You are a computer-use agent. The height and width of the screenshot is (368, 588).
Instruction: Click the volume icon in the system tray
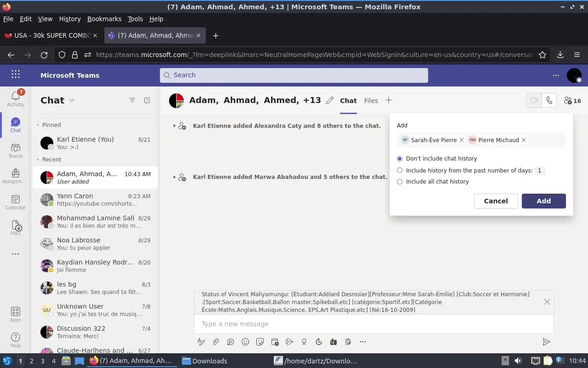(x=518, y=361)
